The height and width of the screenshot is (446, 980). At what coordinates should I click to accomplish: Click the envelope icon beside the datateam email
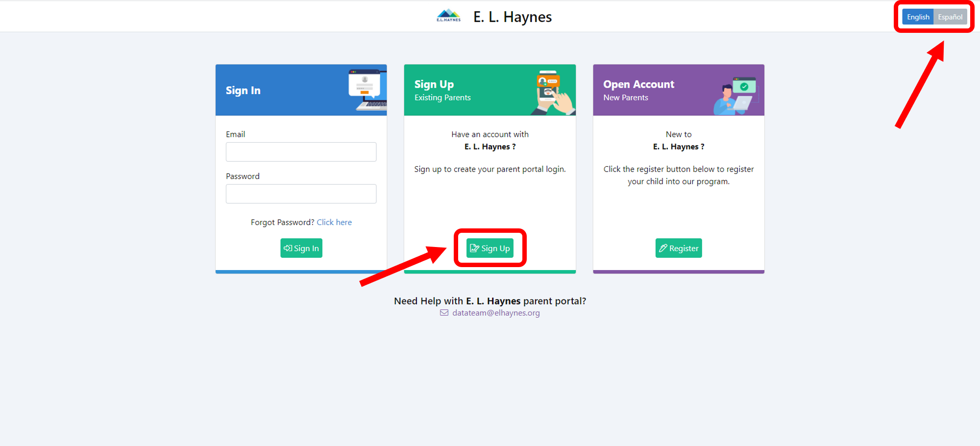coord(443,313)
